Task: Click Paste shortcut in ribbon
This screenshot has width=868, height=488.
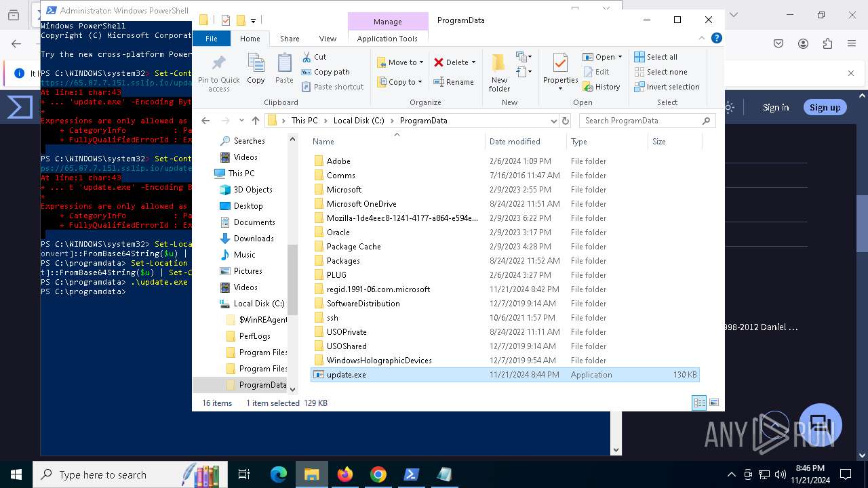Action: [332, 87]
